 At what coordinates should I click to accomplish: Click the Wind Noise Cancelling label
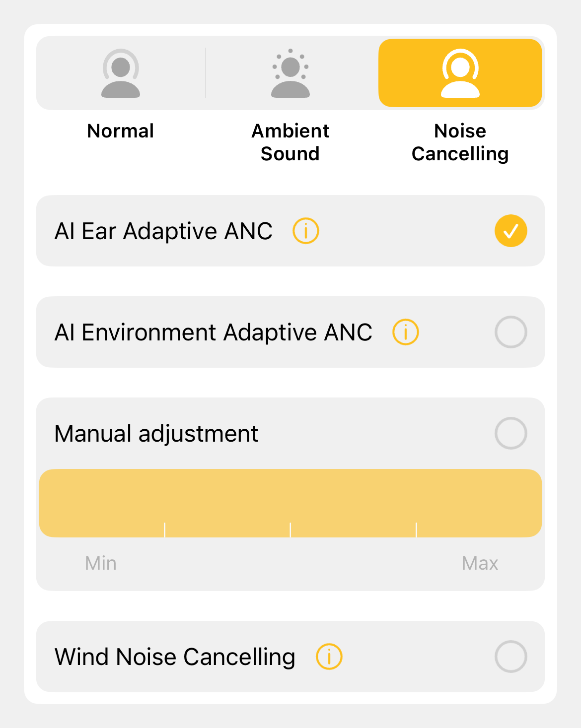(175, 657)
